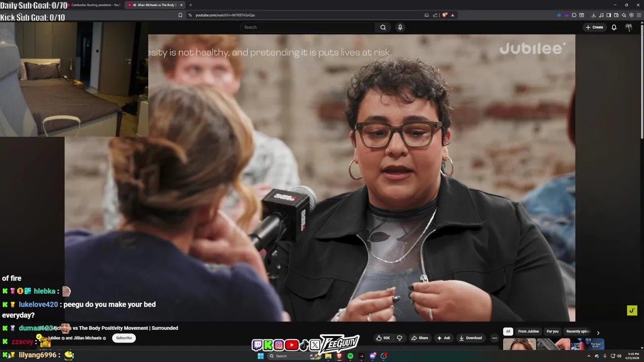Open File Explorer from the taskbar

[x=328, y=356]
